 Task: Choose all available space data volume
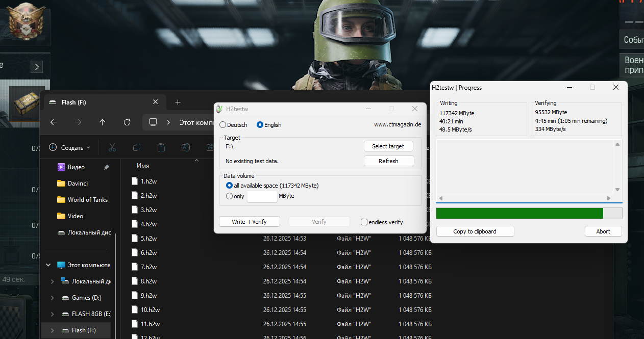229,186
